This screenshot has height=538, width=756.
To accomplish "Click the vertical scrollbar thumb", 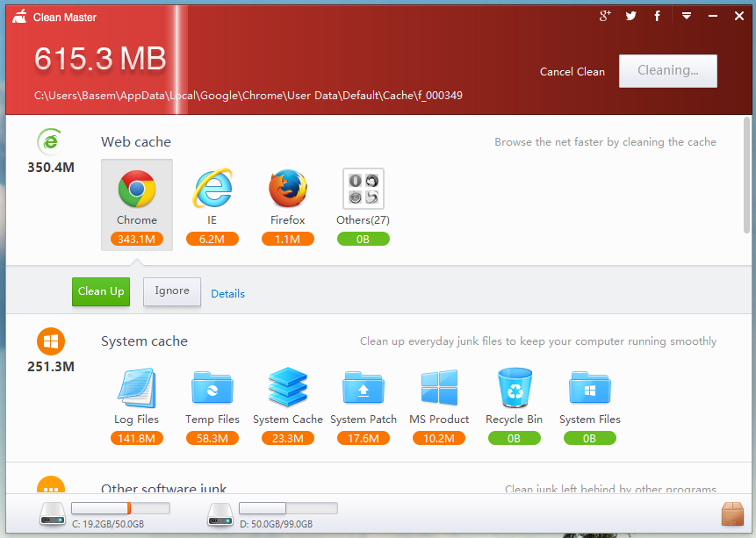I will (x=747, y=176).
